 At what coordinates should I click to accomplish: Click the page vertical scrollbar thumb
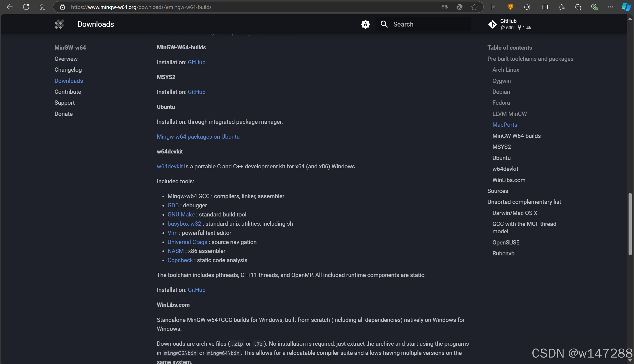point(630,224)
